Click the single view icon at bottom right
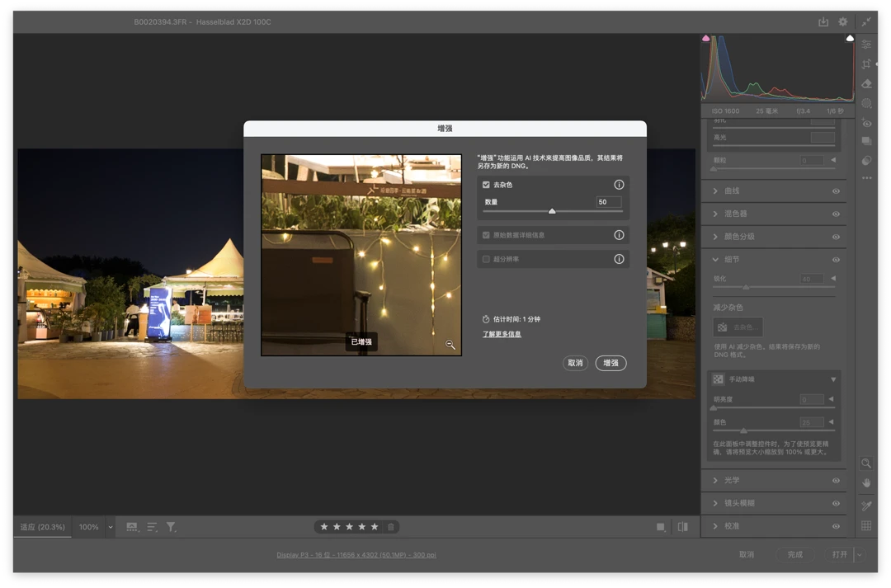The height and width of the screenshot is (588, 891). (660, 527)
